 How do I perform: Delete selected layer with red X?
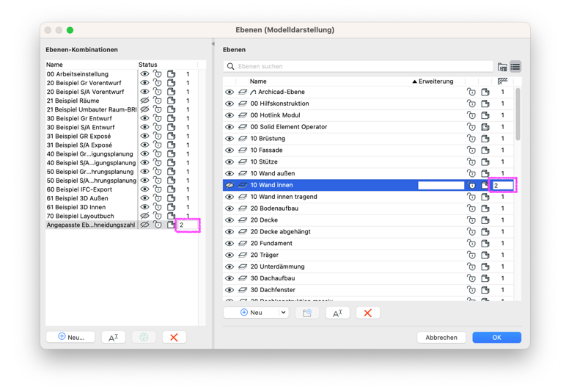pos(368,313)
